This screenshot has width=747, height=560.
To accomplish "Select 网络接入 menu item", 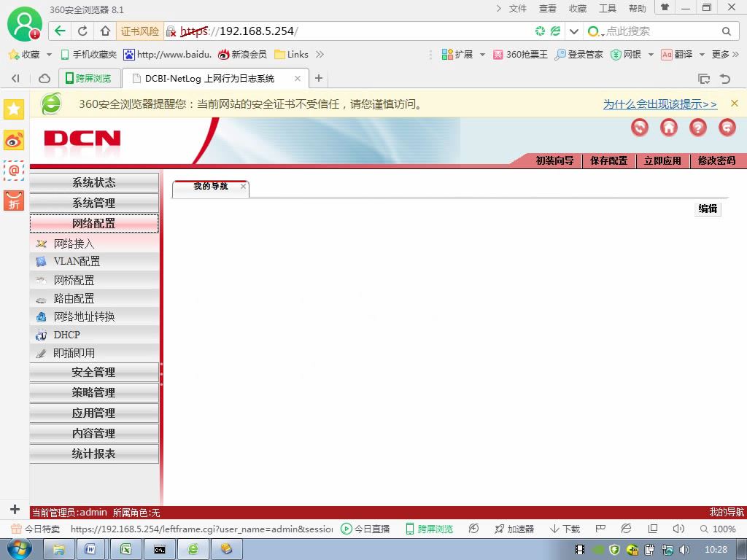I will [x=94, y=244].
